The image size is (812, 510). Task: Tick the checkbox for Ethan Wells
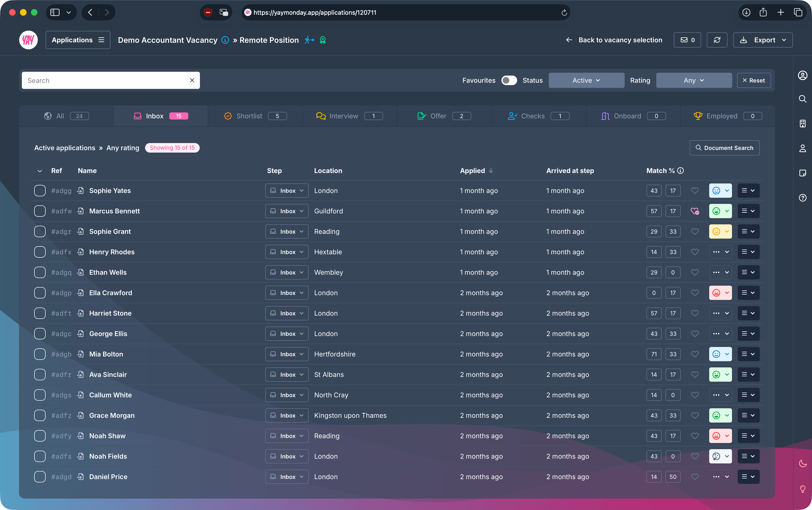[x=40, y=272]
